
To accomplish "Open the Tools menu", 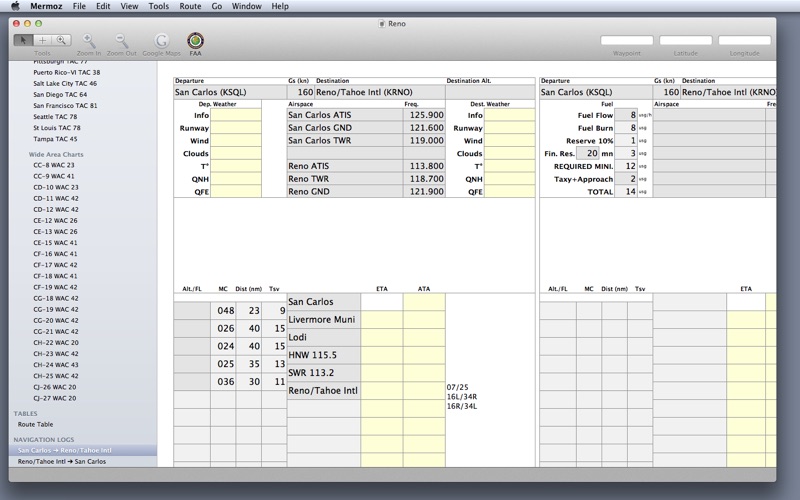I will pos(159,6).
